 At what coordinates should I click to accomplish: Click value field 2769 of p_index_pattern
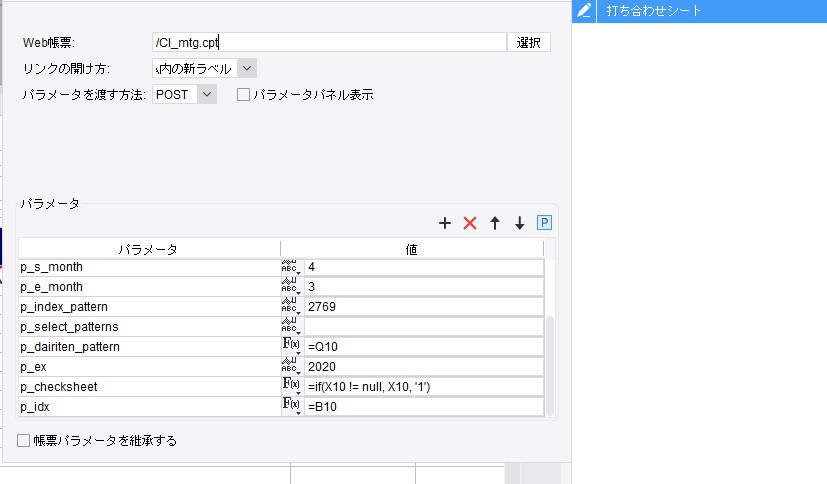point(424,307)
